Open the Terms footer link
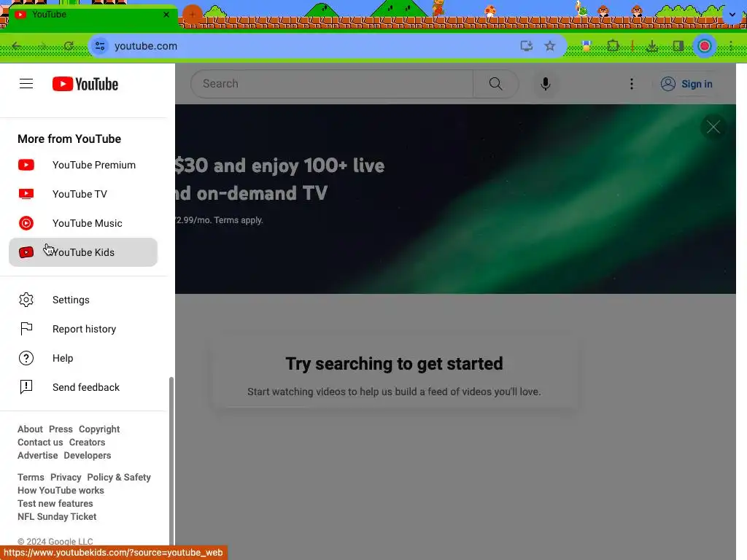The height and width of the screenshot is (560, 747). point(31,477)
